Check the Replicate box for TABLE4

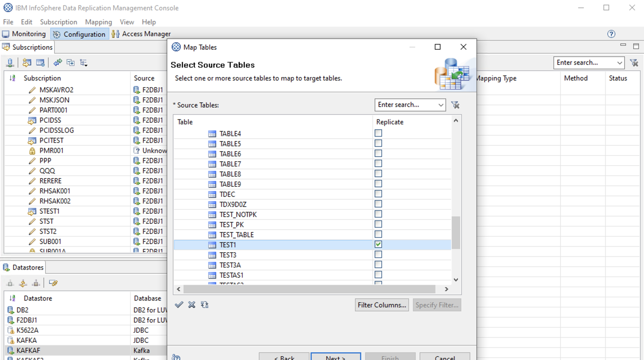coord(378,133)
